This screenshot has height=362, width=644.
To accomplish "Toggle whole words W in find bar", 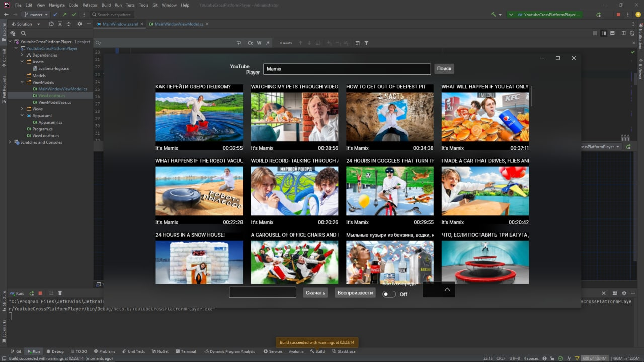I will pos(259,43).
